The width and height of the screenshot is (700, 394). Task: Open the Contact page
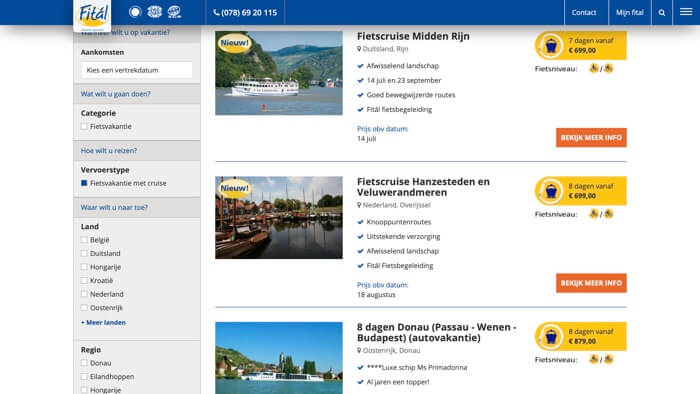(x=584, y=12)
